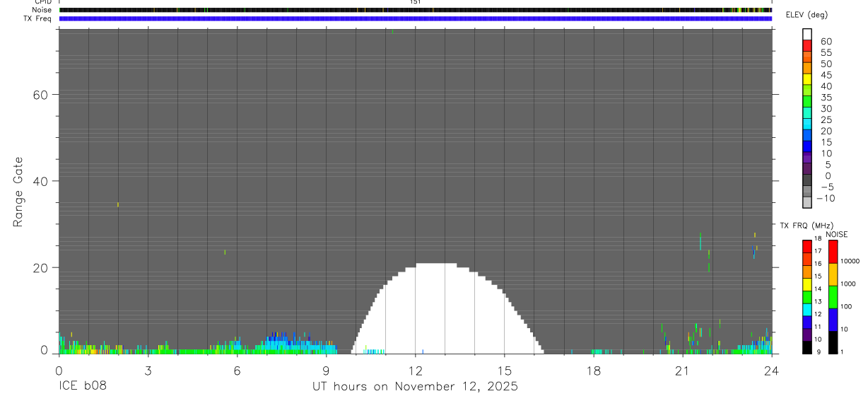Click the x-axis tick label '12'
Screen dimensions: 868x401
click(x=415, y=371)
